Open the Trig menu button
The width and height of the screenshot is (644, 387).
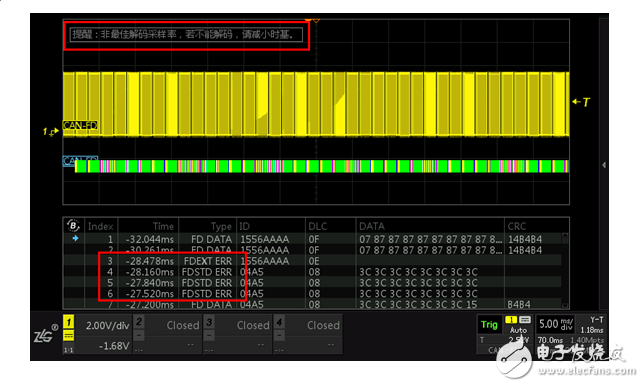pos(489,325)
